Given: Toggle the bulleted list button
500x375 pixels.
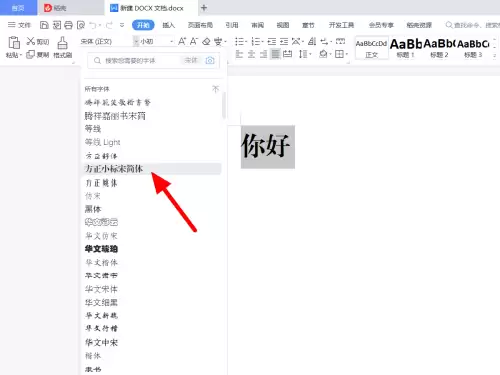Looking at the screenshot, I should (x=240, y=41).
